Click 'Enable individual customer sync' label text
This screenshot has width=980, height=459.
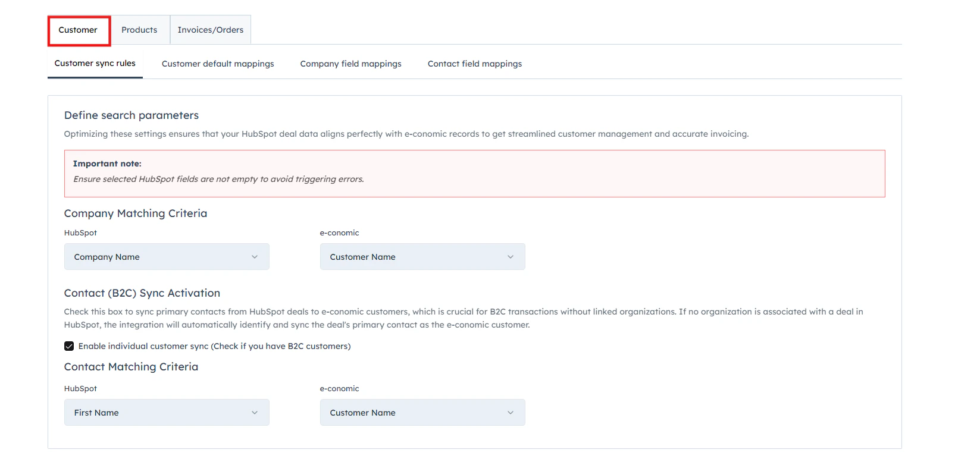[x=214, y=346]
